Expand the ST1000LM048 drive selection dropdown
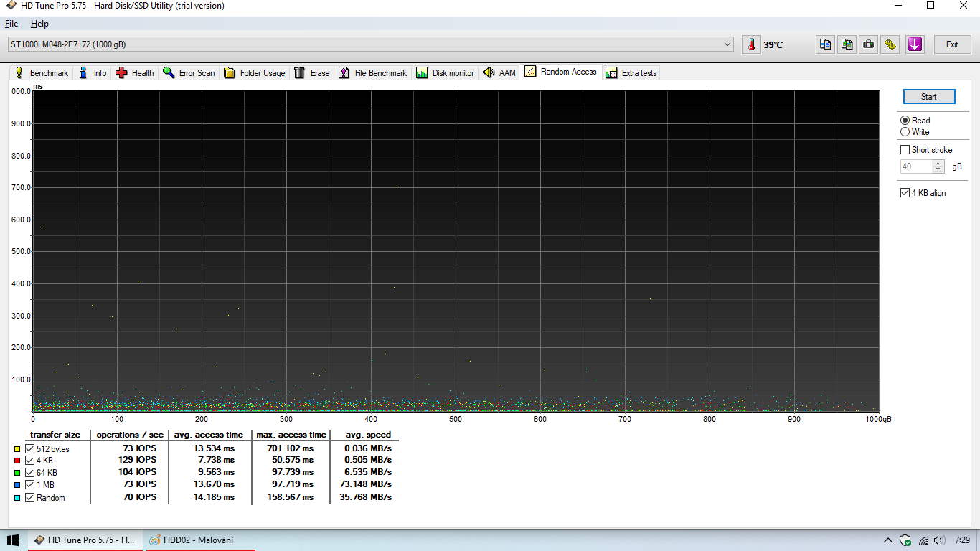980x551 pixels. tap(728, 44)
